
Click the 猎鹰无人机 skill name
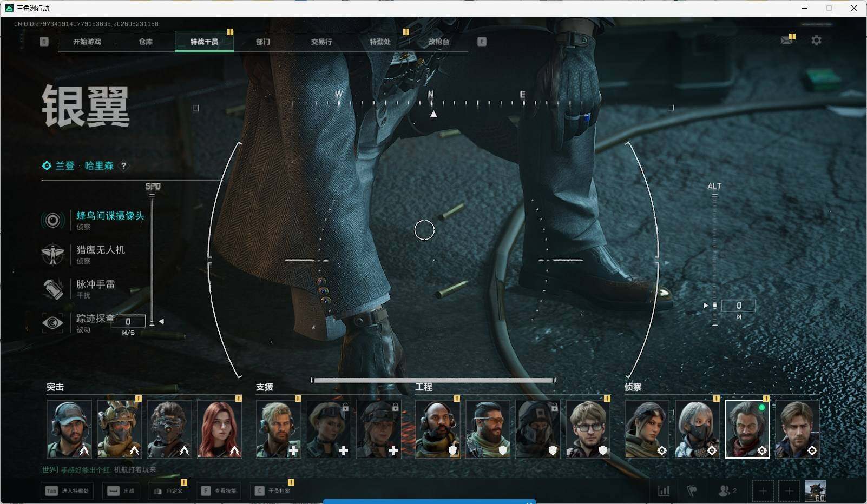[x=101, y=250]
